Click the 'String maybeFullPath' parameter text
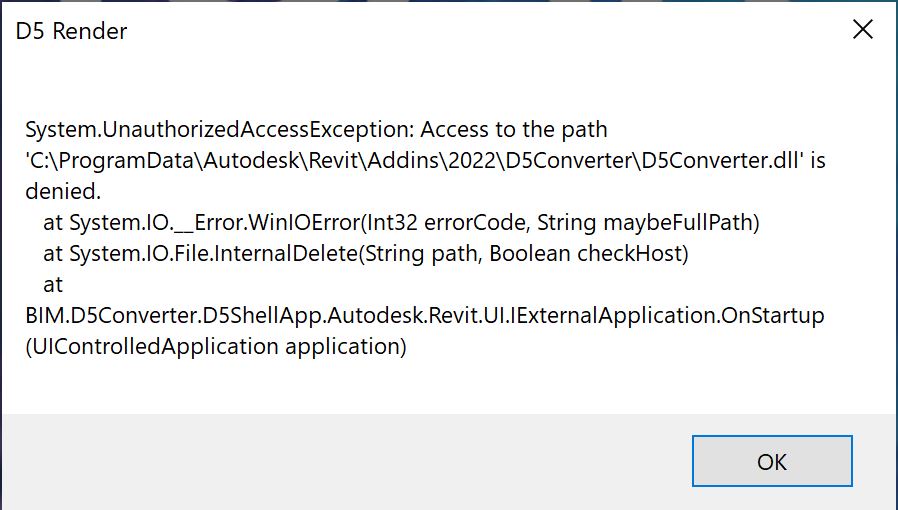898x510 pixels. tap(646, 223)
